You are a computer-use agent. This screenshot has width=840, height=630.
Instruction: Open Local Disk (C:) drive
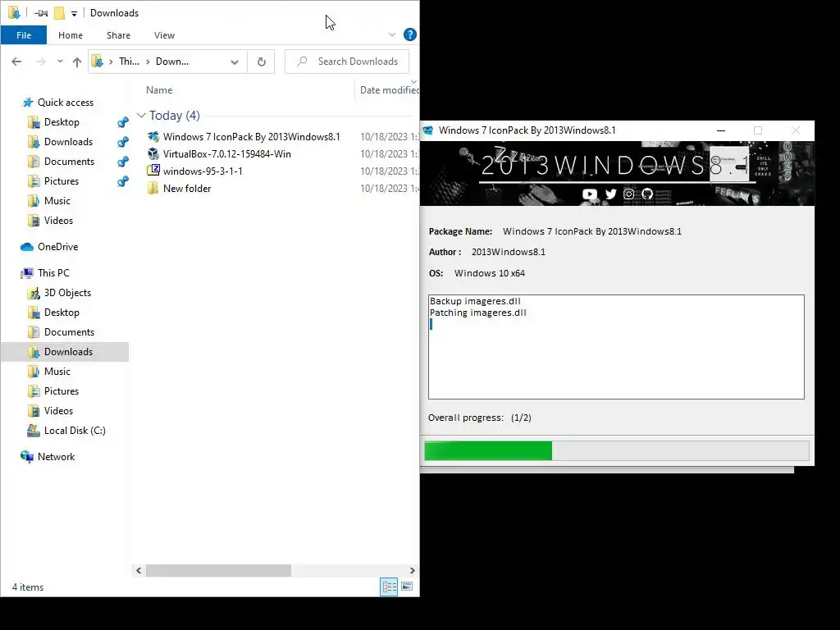[75, 431]
